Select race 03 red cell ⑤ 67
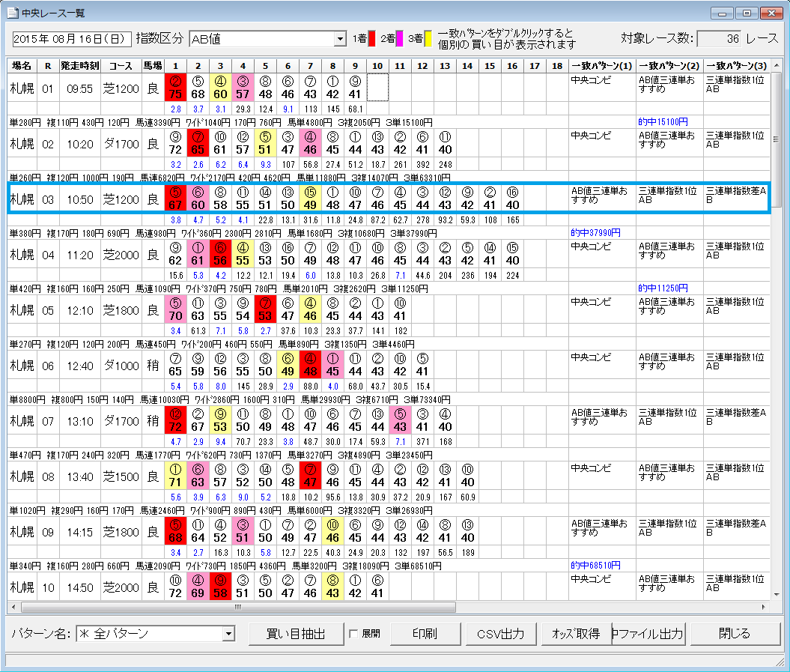The width and height of the screenshot is (790, 672). click(x=175, y=198)
